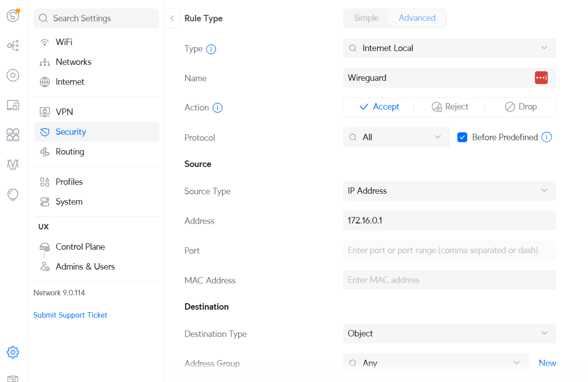Open the Address Group dropdown showing Any

coord(436,363)
